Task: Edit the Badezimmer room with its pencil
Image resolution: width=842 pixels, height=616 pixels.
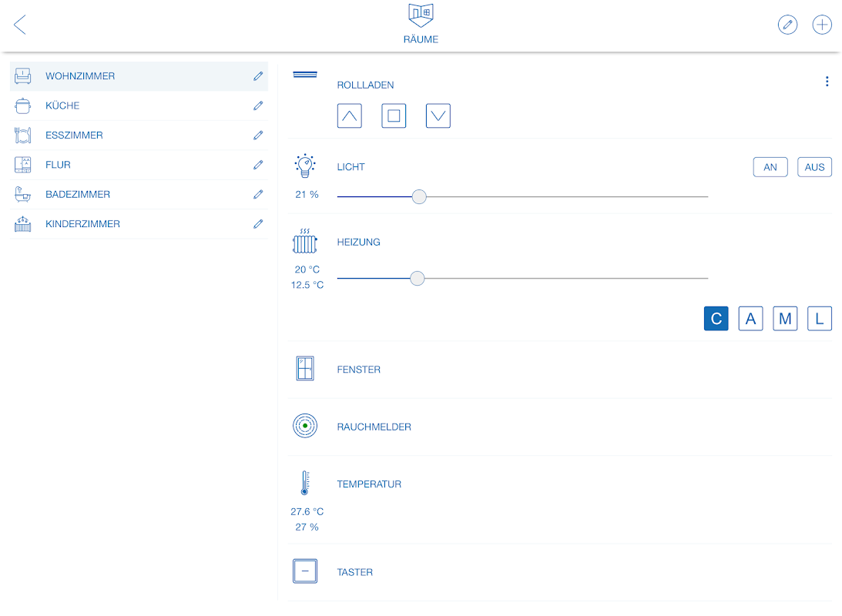Action: pos(258,194)
